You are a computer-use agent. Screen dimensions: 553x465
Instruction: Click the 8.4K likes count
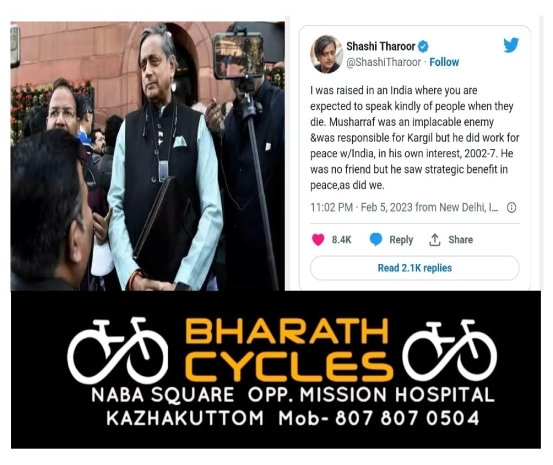pyautogui.click(x=341, y=240)
